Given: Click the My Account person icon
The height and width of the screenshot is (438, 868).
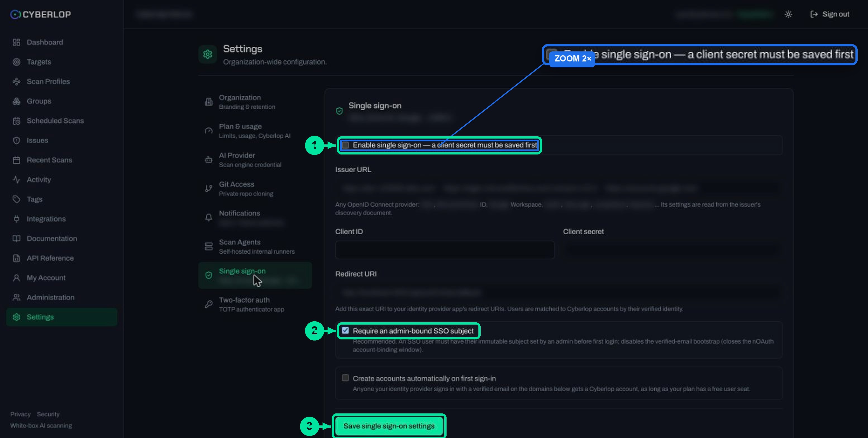Looking at the screenshot, I should coord(16,278).
